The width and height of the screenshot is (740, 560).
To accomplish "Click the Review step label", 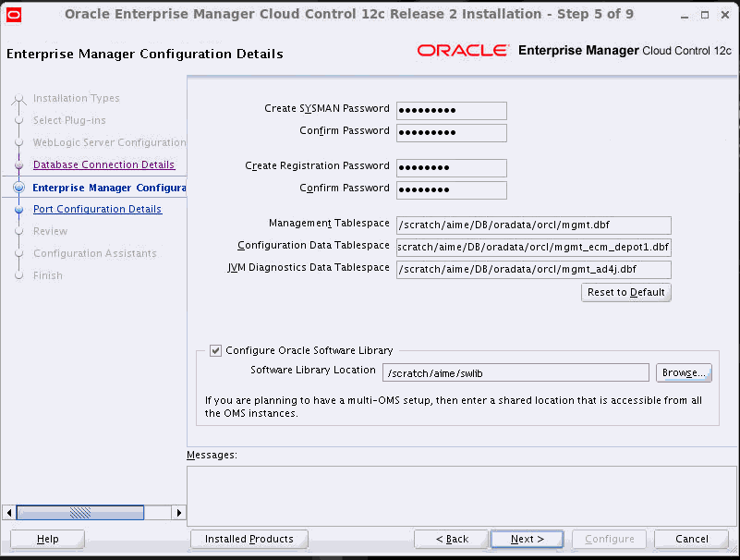I will 50,231.
